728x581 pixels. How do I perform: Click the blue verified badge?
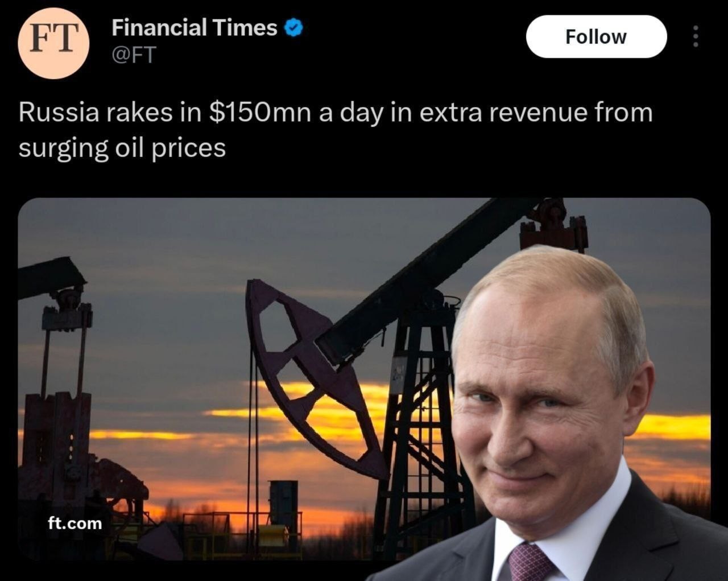pyautogui.click(x=293, y=27)
